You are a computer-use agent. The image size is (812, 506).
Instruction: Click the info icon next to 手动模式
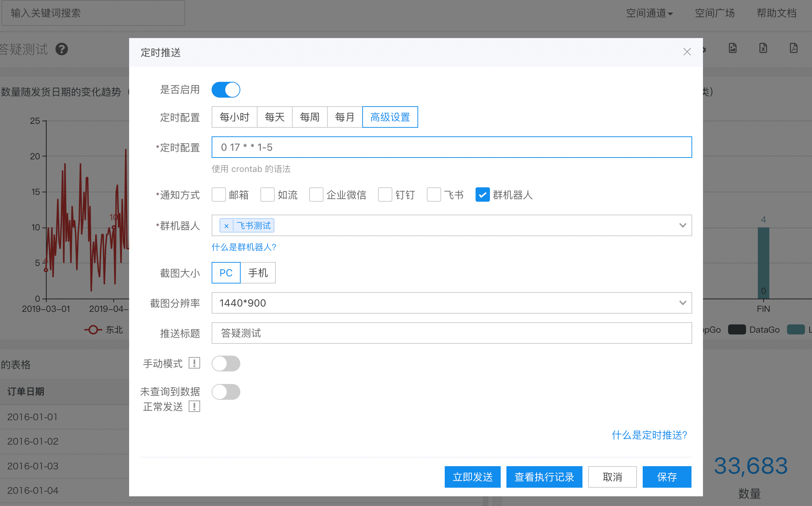pyautogui.click(x=194, y=363)
